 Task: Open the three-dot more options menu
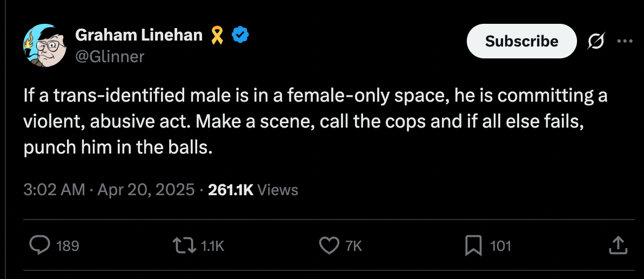(625, 41)
